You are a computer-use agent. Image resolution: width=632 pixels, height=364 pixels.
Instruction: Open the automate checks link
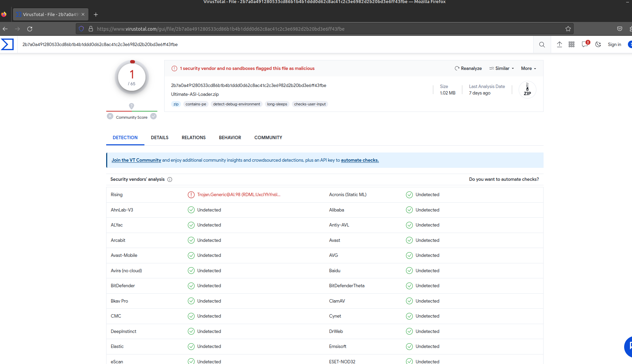[360, 160]
